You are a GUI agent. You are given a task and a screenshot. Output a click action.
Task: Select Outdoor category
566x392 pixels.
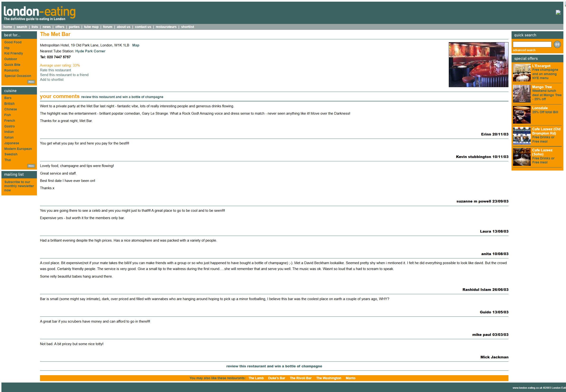tap(11, 59)
